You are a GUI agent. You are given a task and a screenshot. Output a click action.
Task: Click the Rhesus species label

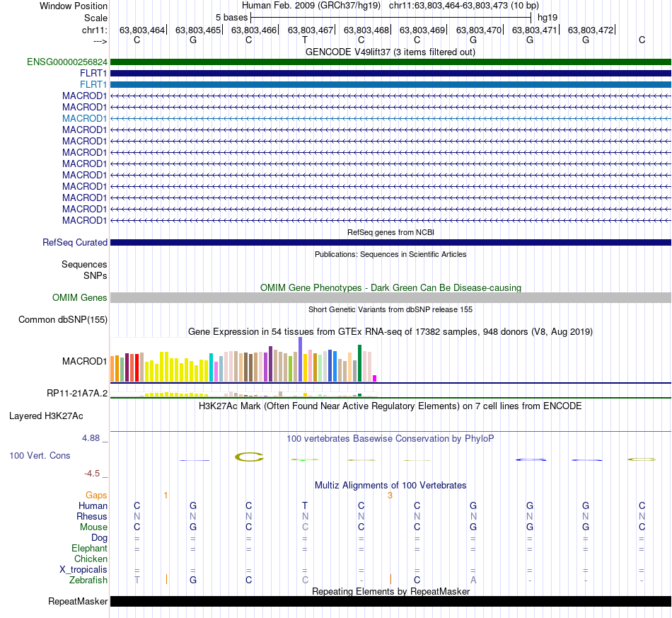(92, 516)
